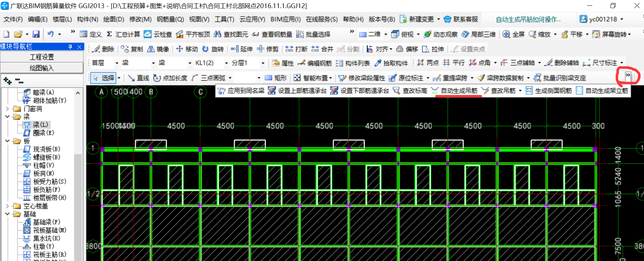Open the BIM应用(I) menu
This screenshot has width=644, height=261.
coord(285,19)
